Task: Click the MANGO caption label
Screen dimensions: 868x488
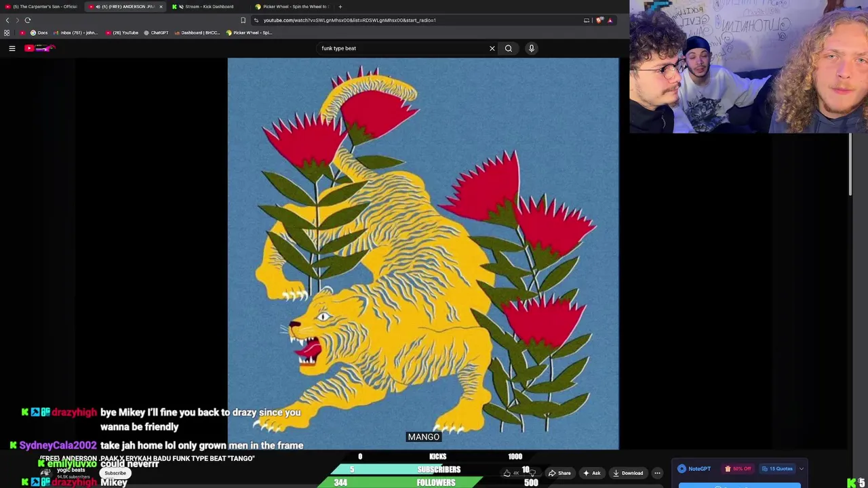Action: (424, 437)
